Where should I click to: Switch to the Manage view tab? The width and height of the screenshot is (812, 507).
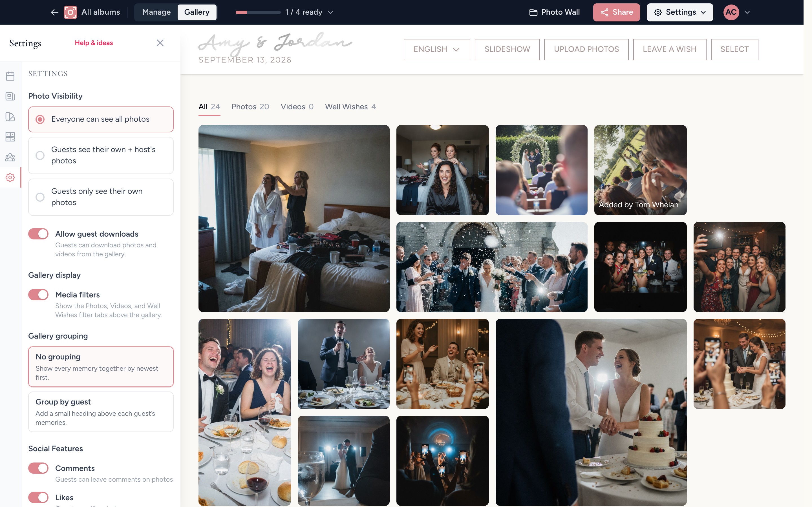pos(156,12)
